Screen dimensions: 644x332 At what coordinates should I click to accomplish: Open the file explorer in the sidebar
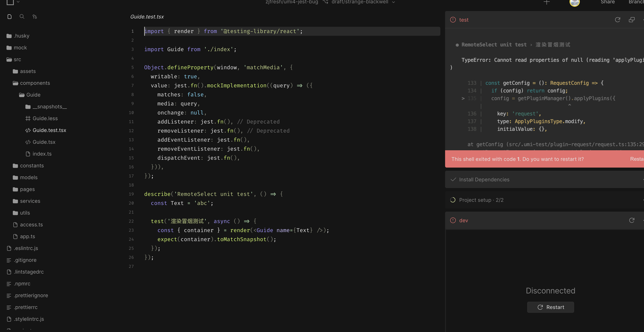(9, 17)
